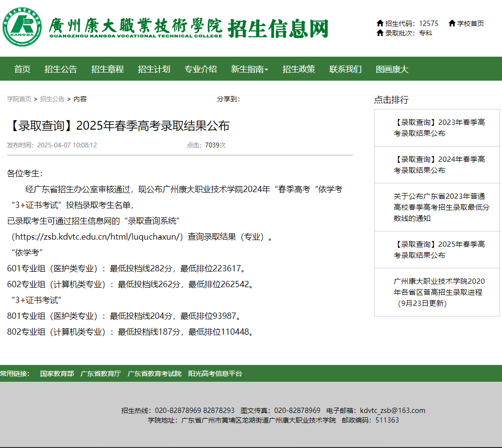Open the 招生政策 menu item
Image resolution: width=502 pixels, height=448 pixels.
tap(299, 69)
